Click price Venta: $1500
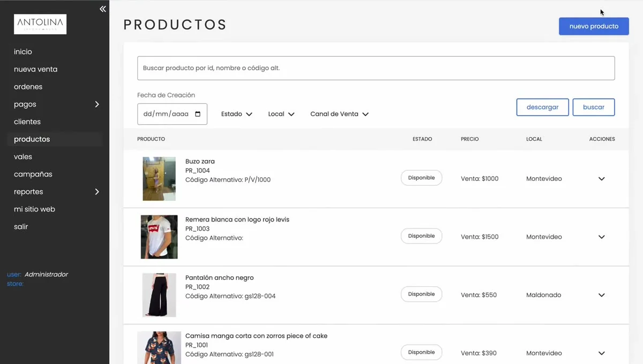643x364 pixels. 480,237
